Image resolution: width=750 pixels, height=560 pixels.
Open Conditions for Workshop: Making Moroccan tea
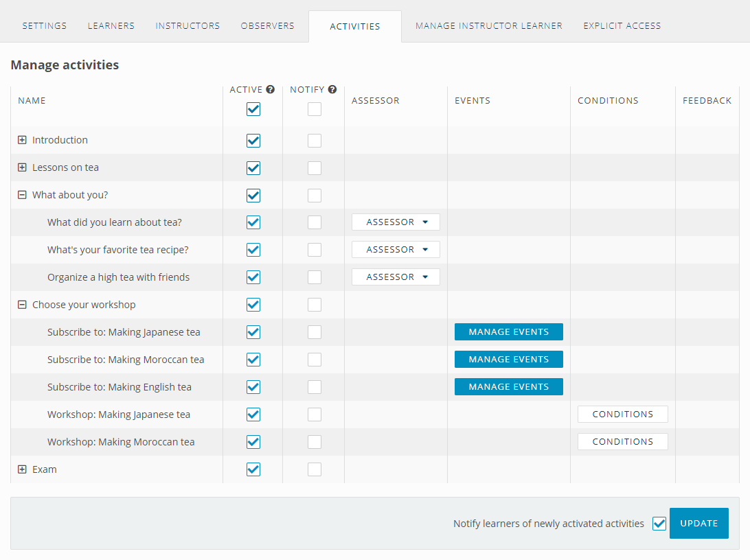[623, 442]
